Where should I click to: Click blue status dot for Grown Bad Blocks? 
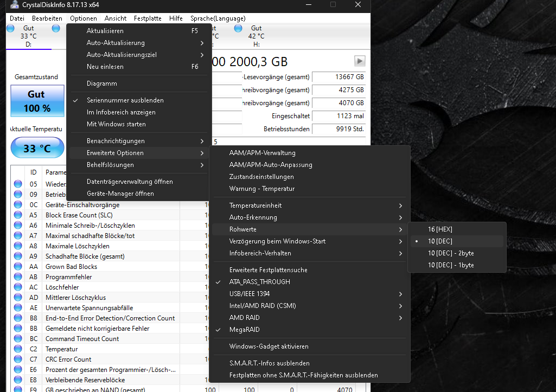point(18,266)
